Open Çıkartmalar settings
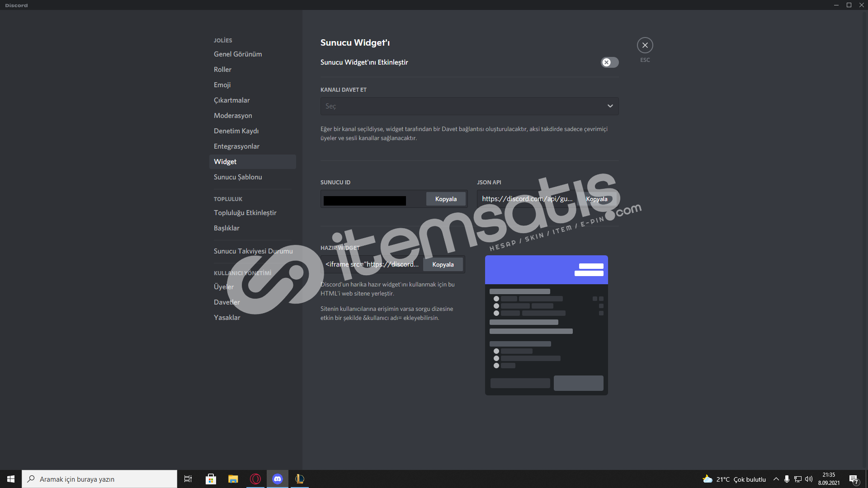Image resolution: width=868 pixels, height=488 pixels. (252, 100)
